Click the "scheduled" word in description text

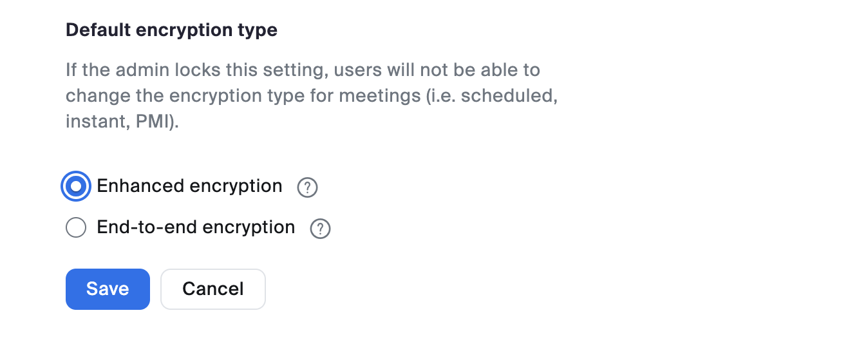pyautogui.click(x=508, y=96)
